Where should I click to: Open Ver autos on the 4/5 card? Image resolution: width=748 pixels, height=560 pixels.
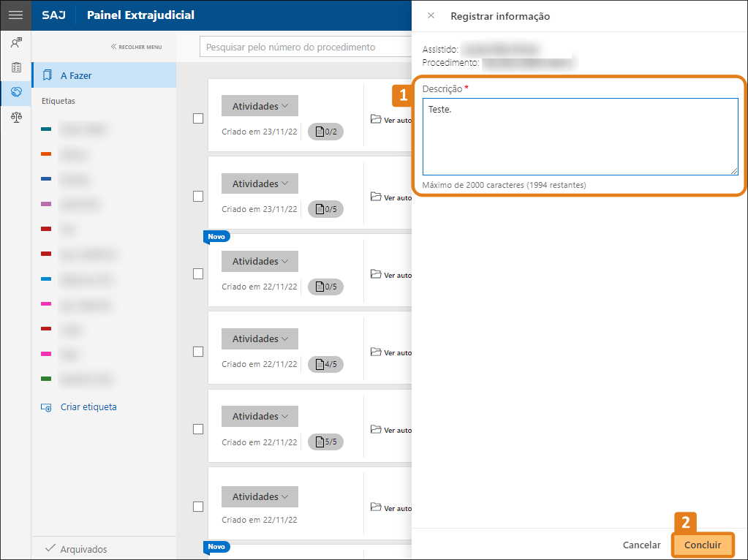tap(390, 352)
